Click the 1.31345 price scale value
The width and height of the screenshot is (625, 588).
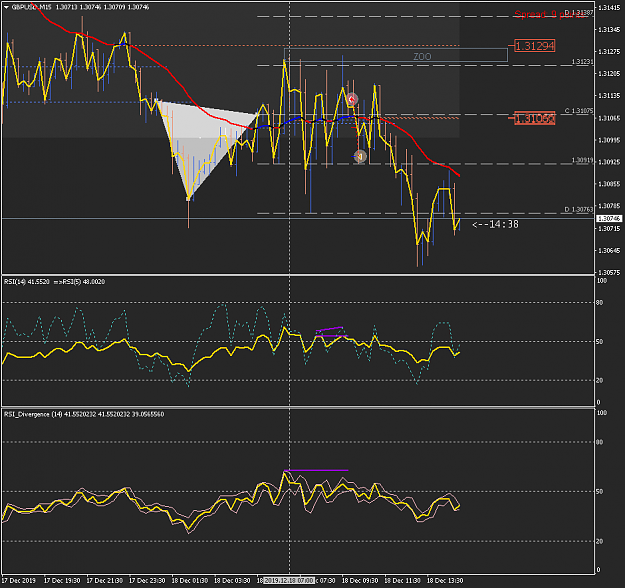(x=609, y=29)
